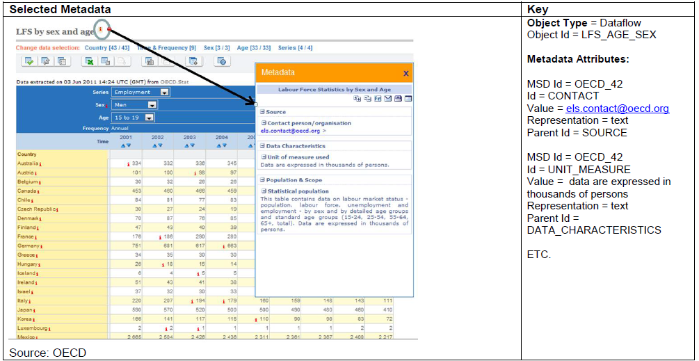The width and height of the screenshot is (699, 361).
Task: Sort 2001 column ascending with up arrow
Action: tap(122, 145)
